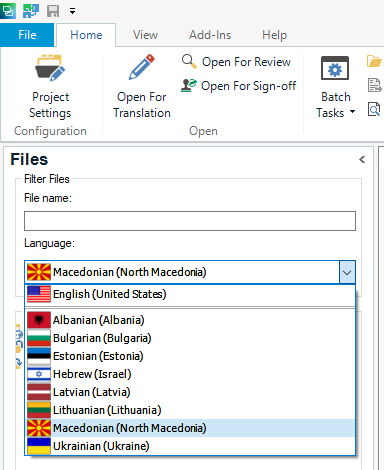Click the yellow folder icon beside Batch Tasks

point(374,61)
